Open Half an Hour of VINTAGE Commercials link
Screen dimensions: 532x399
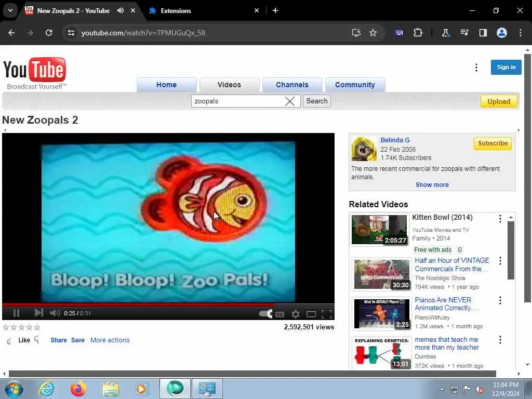coord(452,264)
